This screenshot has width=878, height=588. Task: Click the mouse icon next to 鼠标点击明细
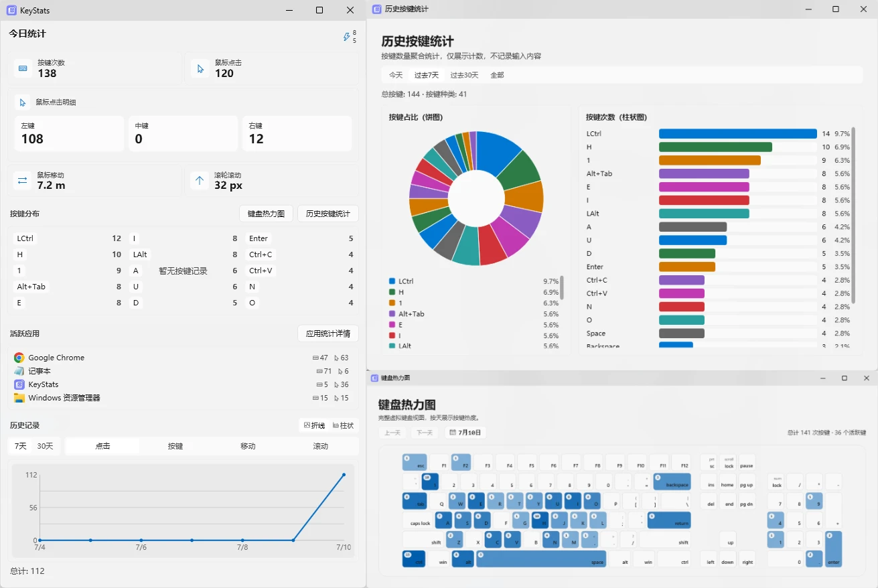click(x=23, y=102)
